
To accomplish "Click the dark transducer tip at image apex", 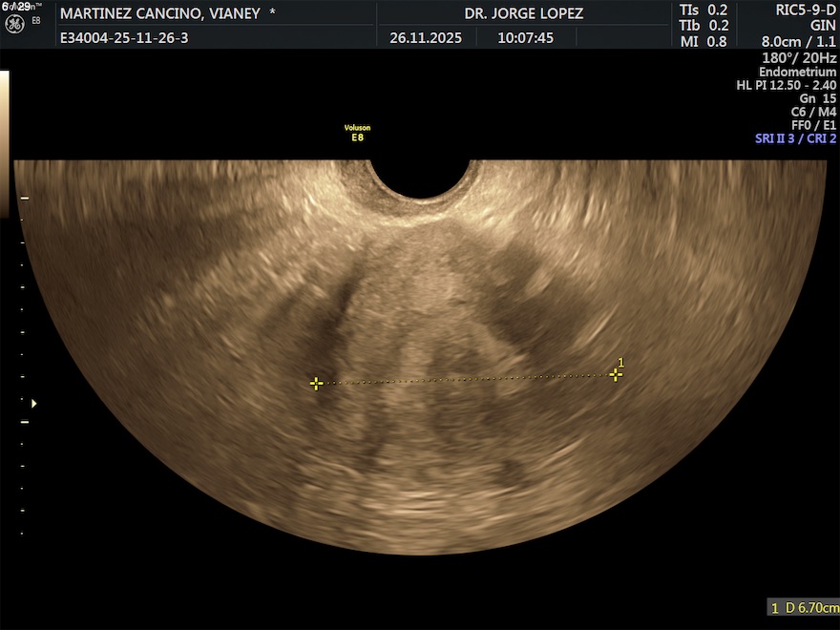I will click(420, 177).
